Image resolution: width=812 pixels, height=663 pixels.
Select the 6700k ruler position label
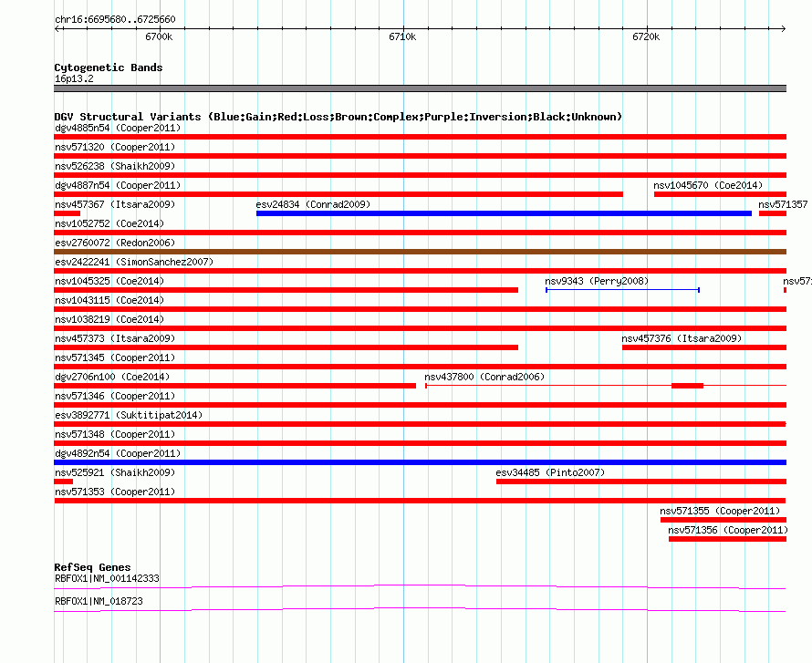159,36
